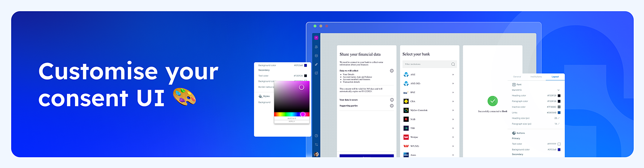Click the white Text color swatch under Buttons
Viewport: 644px width, 168px height.
(559, 144)
